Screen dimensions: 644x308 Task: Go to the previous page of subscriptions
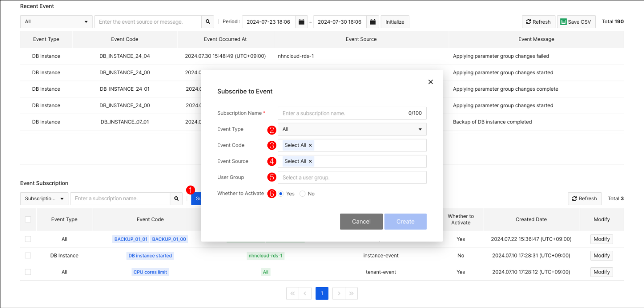pos(305,293)
